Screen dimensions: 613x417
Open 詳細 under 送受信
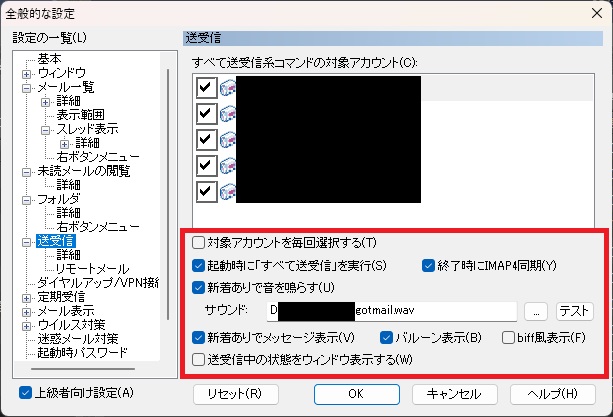[68, 255]
